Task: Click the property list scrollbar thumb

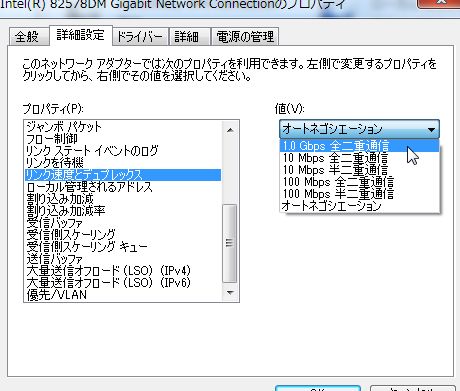Action: [229, 243]
